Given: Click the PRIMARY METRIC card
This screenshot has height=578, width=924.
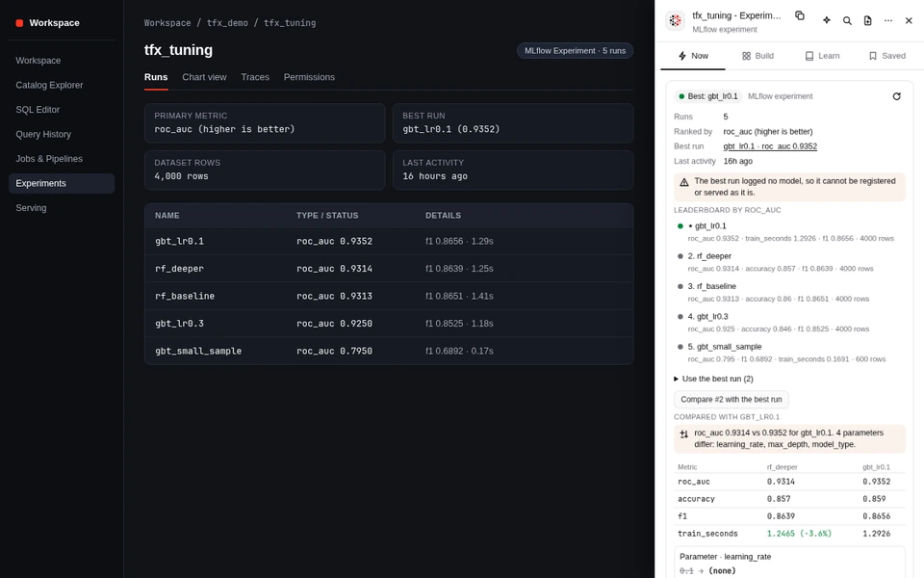Looking at the screenshot, I should (265, 123).
